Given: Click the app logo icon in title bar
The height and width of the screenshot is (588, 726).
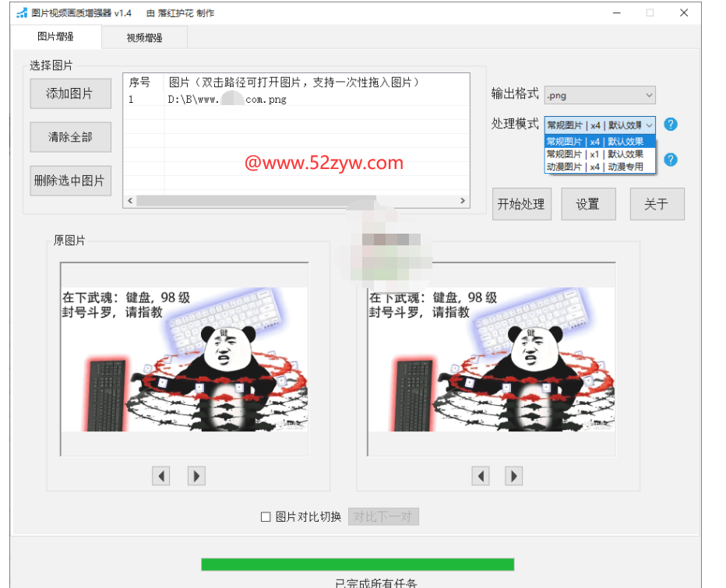Looking at the screenshot, I should coord(22,13).
